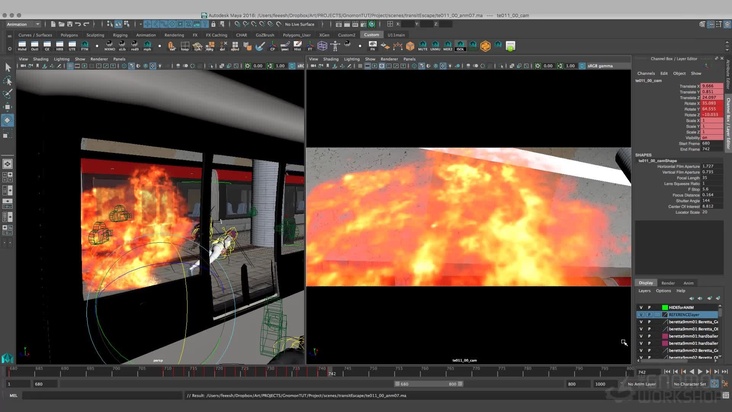The width and height of the screenshot is (732, 412).
Task: Open the Render tab in layer editor
Action: coord(667,283)
